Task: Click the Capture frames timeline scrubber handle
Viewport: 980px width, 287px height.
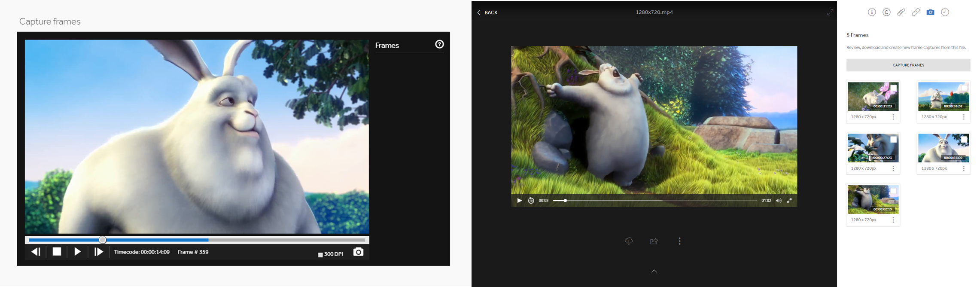Action: (102, 240)
